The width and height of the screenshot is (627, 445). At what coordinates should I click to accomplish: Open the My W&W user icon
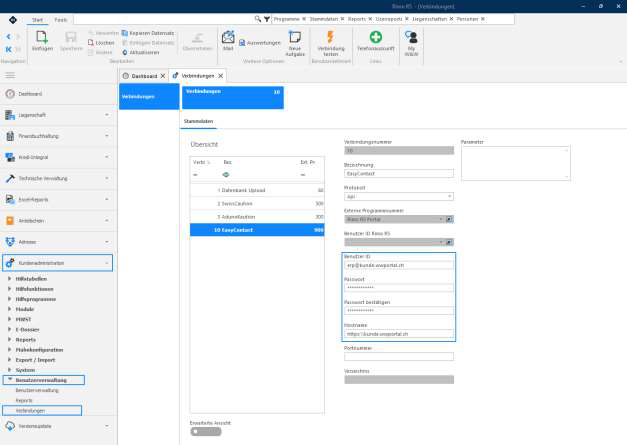411,37
